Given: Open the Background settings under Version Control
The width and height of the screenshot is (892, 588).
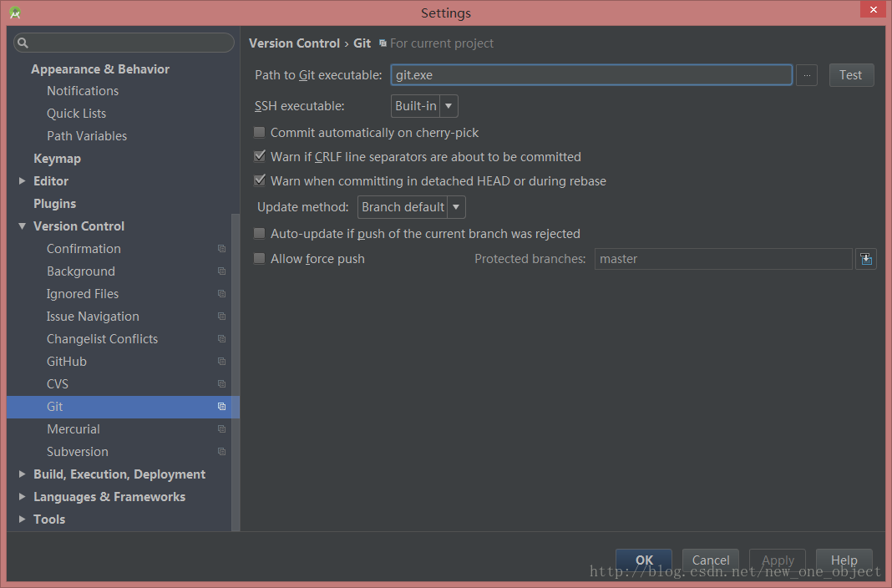Looking at the screenshot, I should [x=81, y=271].
